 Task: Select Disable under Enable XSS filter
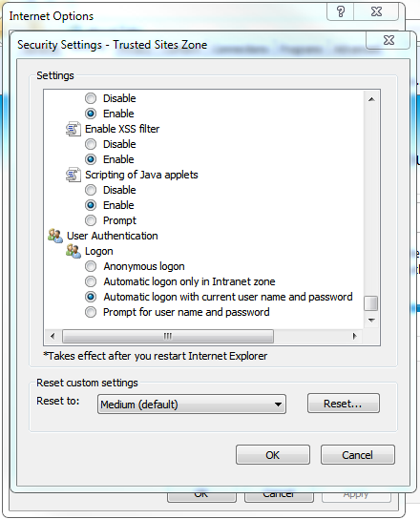click(91, 144)
